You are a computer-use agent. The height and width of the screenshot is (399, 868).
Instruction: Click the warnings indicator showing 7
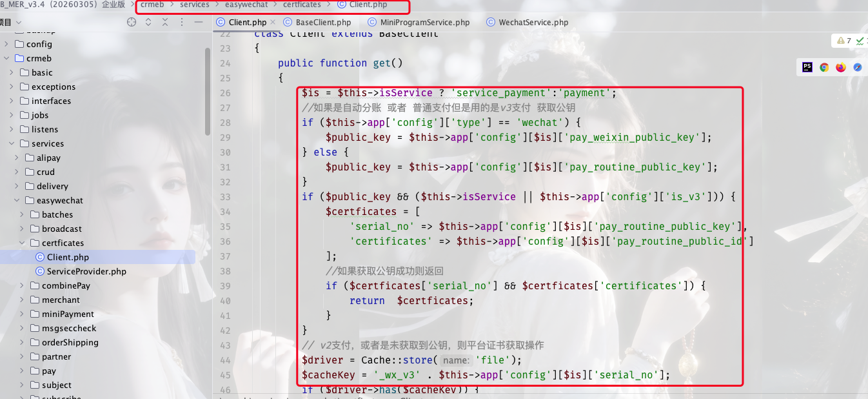tap(843, 41)
